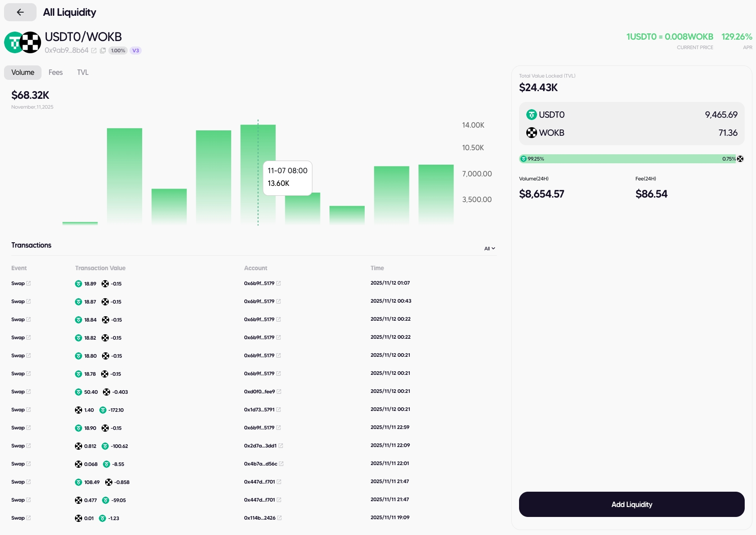This screenshot has height=535, width=756.
Task: Click the USDT0 token icon in TVL panel
Action: click(531, 115)
